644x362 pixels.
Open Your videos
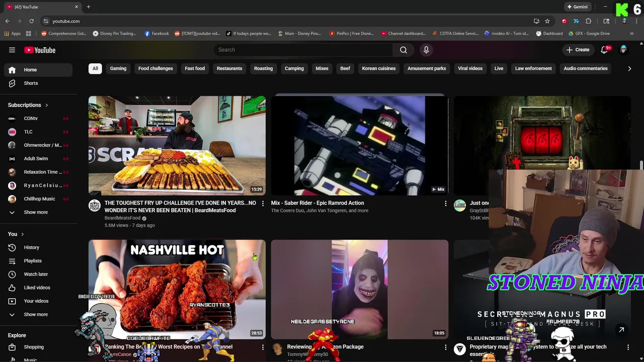tap(38, 301)
